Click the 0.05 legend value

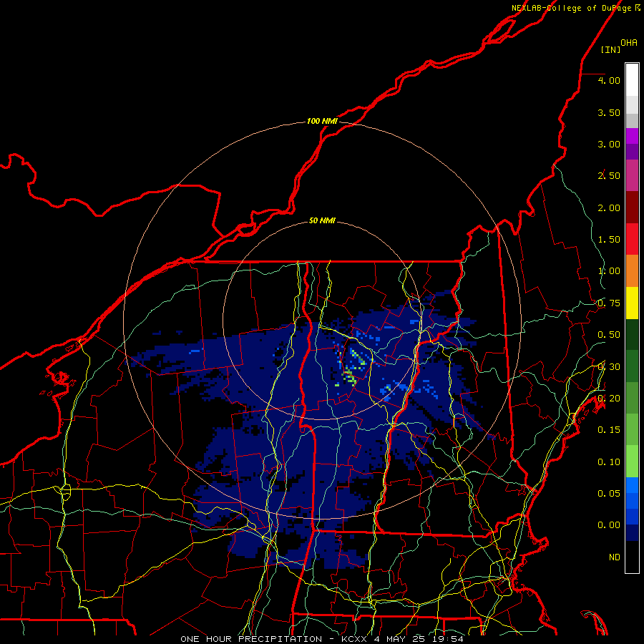[609, 494]
